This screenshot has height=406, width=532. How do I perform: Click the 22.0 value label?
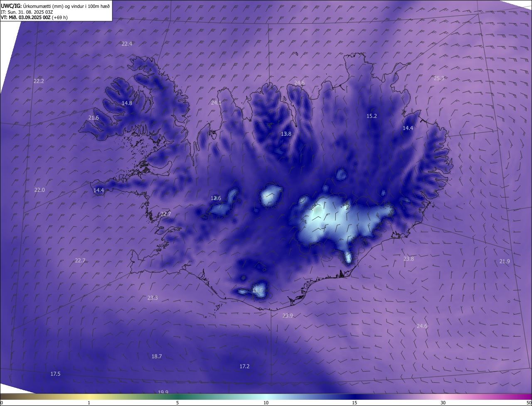click(39, 190)
